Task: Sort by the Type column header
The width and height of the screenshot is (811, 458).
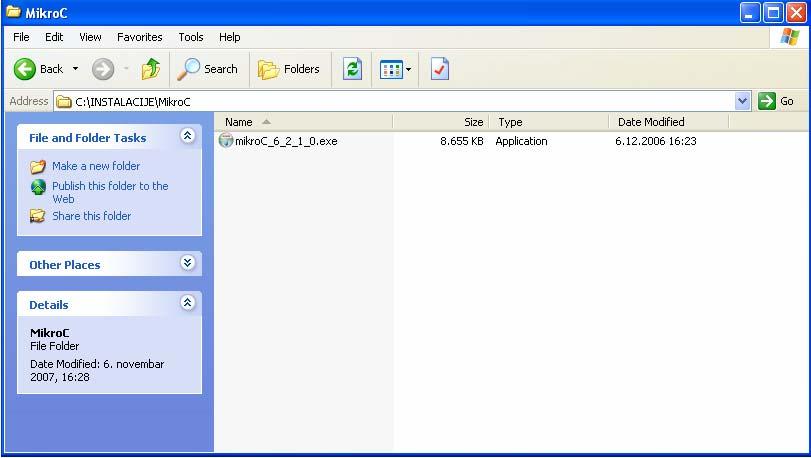Action: [x=549, y=122]
